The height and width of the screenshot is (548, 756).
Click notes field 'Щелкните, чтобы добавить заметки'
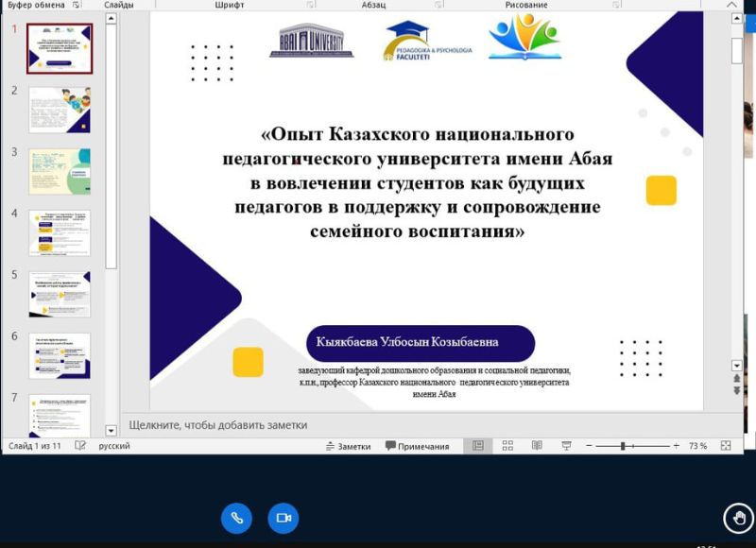[218, 425]
